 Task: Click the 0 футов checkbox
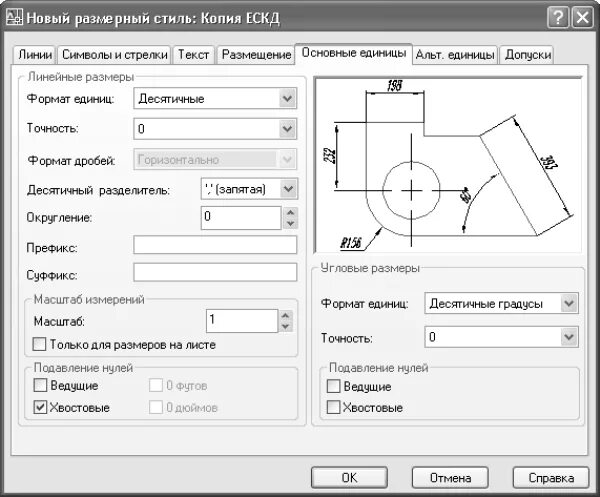click(156, 385)
